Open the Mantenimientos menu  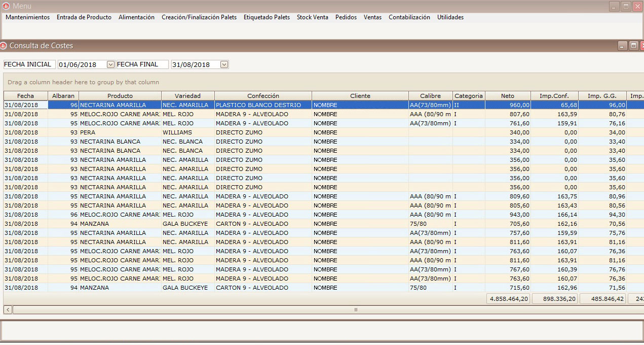click(x=27, y=17)
